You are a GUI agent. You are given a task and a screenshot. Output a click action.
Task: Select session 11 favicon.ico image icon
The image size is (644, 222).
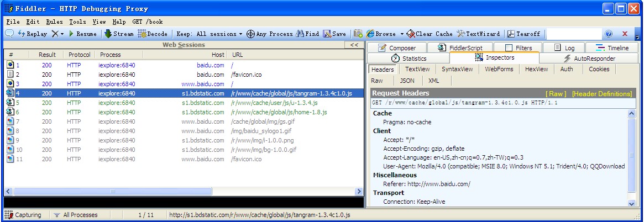(11, 159)
